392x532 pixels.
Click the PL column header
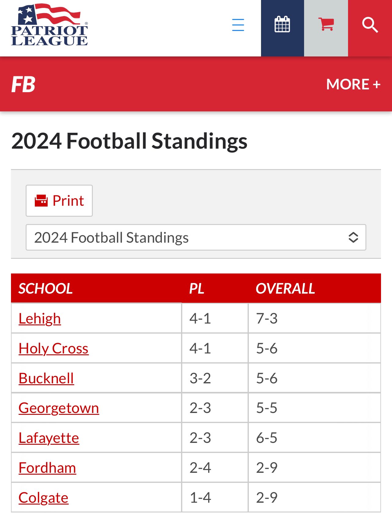(197, 288)
